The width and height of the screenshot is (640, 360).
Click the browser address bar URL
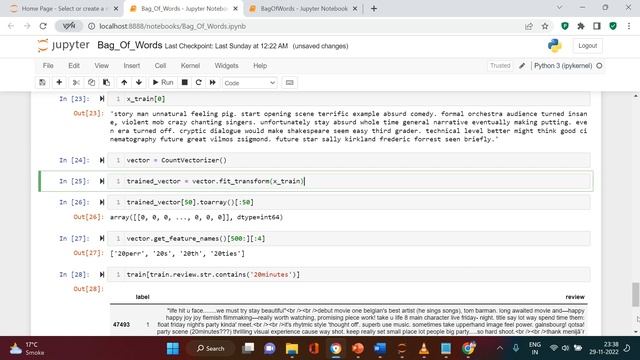coord(173,26)
